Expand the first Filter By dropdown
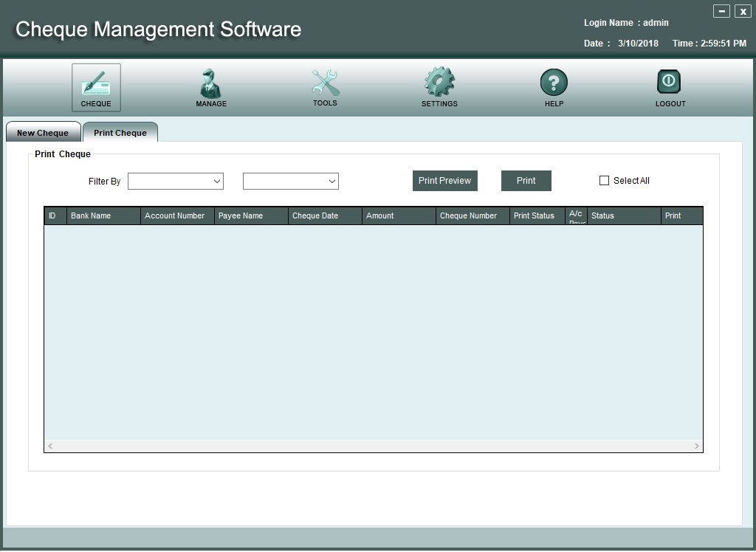This screenshot has width=756, height=552. (176, 181)
